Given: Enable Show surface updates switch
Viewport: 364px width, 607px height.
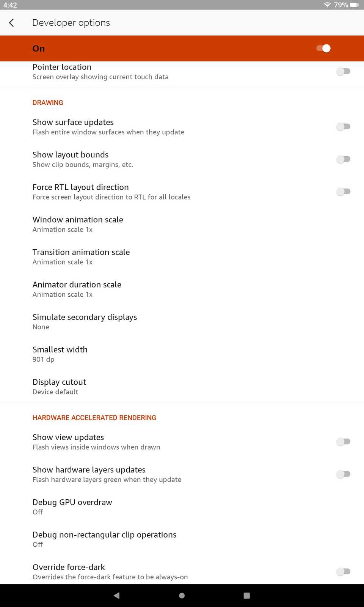Looking at the screenshot, I should point(343,127).
